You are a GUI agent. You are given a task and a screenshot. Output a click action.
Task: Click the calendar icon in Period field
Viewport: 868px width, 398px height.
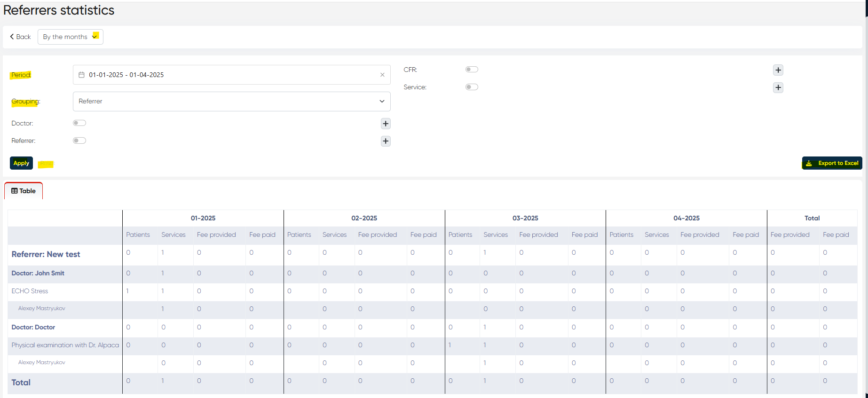[81, 75]
